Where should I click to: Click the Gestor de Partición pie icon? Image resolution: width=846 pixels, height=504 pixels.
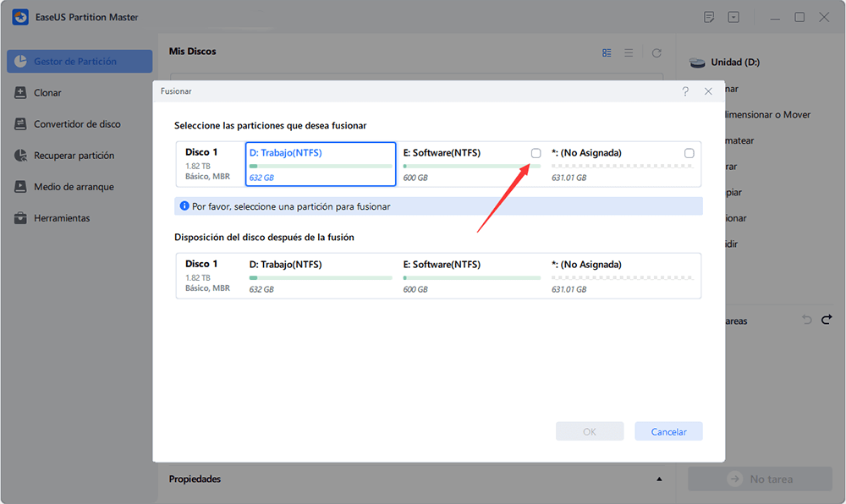coord(20,62)
